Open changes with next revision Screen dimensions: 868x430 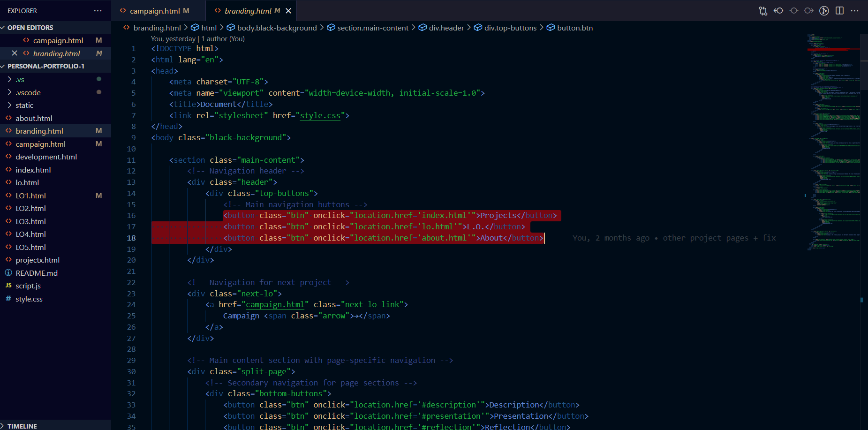[x=809, y=11]
